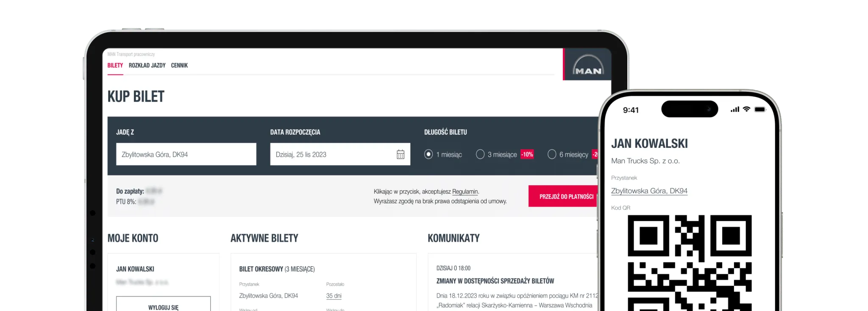
Task: Switch to Rozkład jazdy tab
Action: coord(147,65)
